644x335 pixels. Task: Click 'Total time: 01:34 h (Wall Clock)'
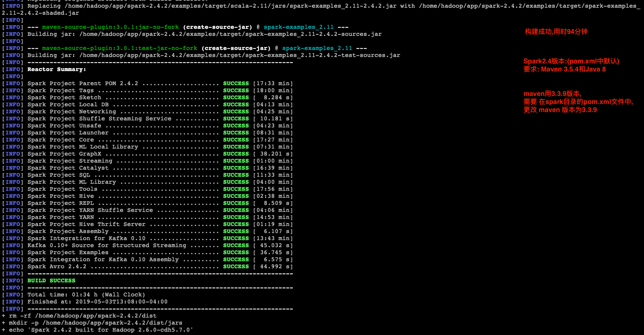(x=86, y=295)
